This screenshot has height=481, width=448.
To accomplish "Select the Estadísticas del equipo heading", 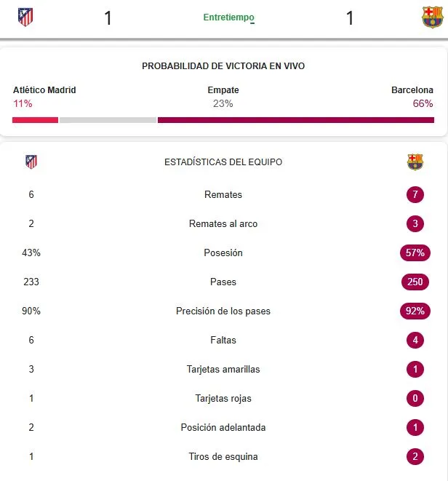I will [223, 162].
